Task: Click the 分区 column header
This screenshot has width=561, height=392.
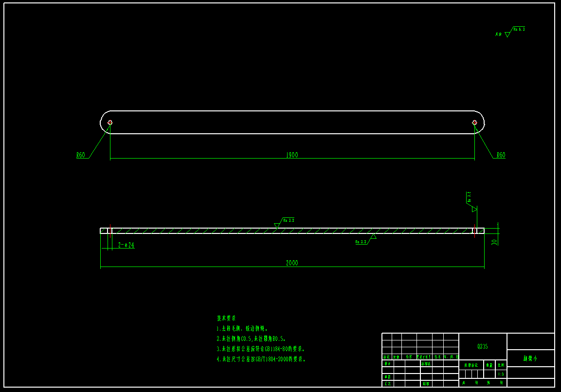Action: 409,357
